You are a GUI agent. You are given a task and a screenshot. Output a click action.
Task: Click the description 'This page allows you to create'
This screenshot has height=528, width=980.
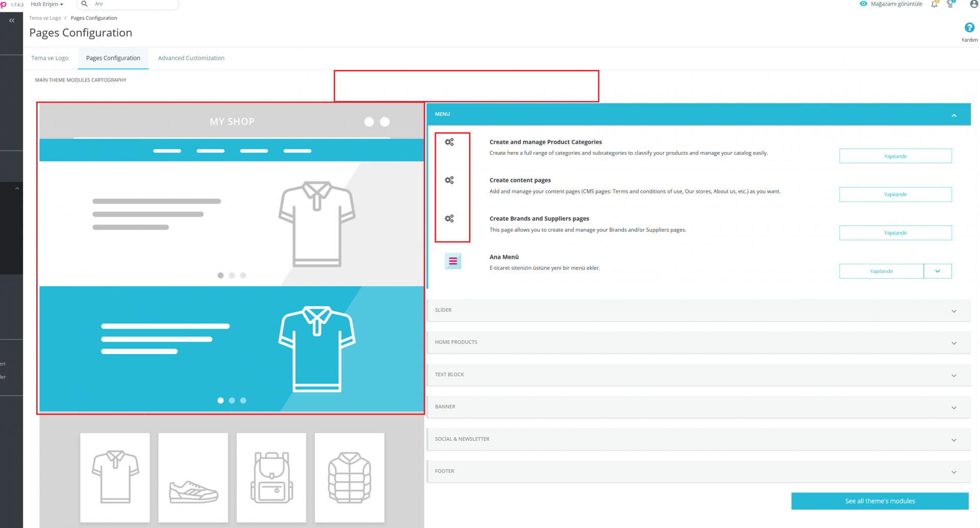pos(587,230)
